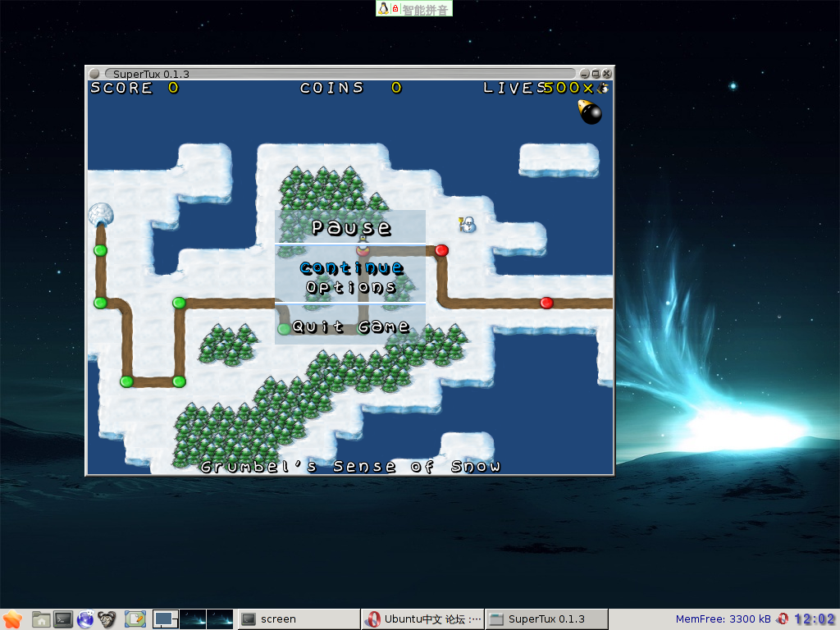
Task: Select Continue in the Pause menu
Action: (x=351, y=267)
